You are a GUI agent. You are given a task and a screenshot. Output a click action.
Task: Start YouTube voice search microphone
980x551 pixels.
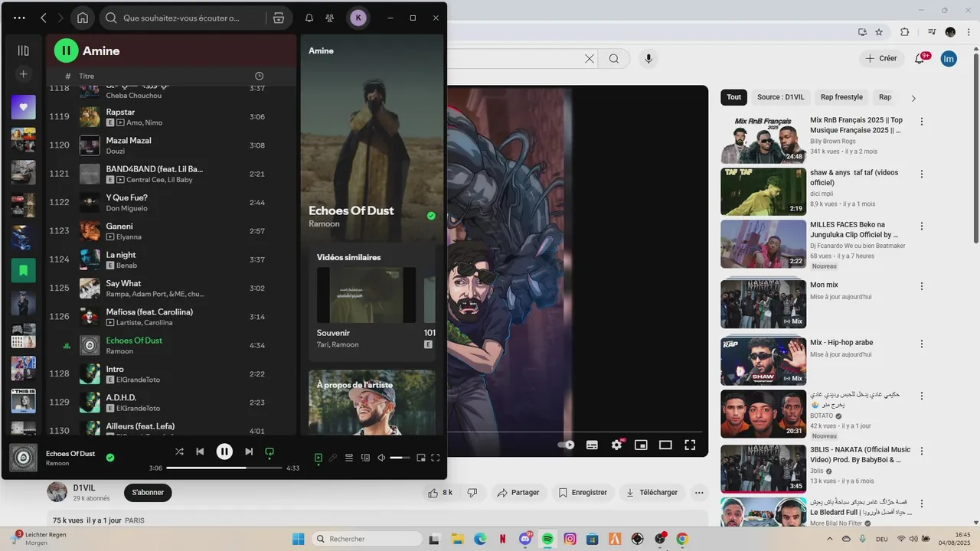tap(648, 59)
